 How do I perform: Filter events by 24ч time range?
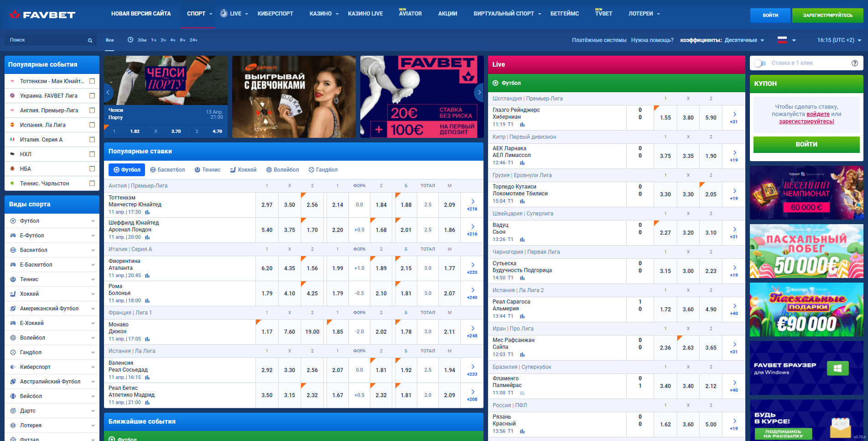(193, 40)
